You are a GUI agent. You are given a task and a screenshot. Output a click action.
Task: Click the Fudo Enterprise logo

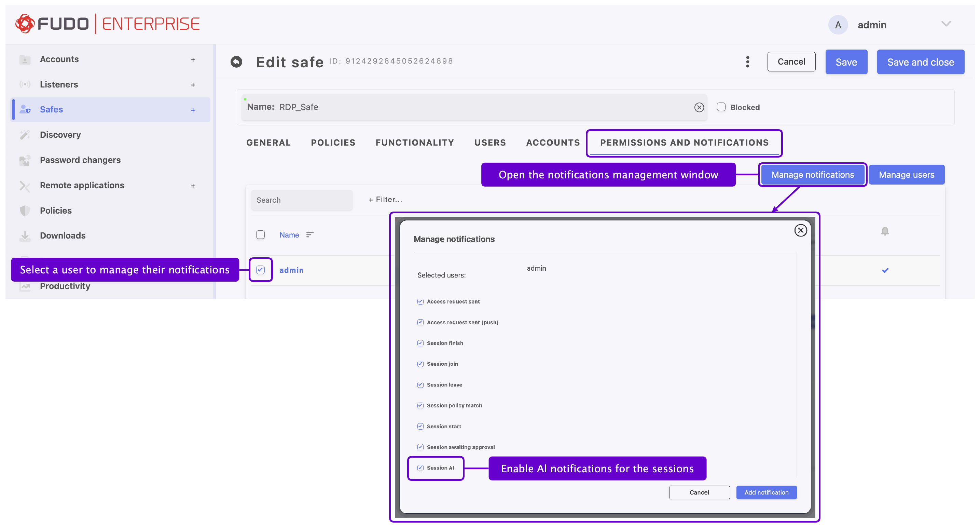click(107, 24)
